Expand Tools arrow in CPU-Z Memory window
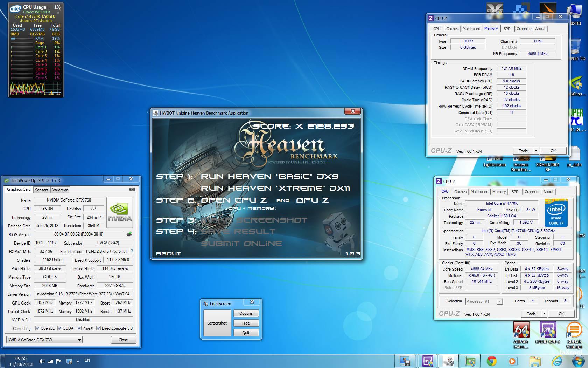Image resolution: width=588 pixels, height=368 pixels. pos(535,151)
